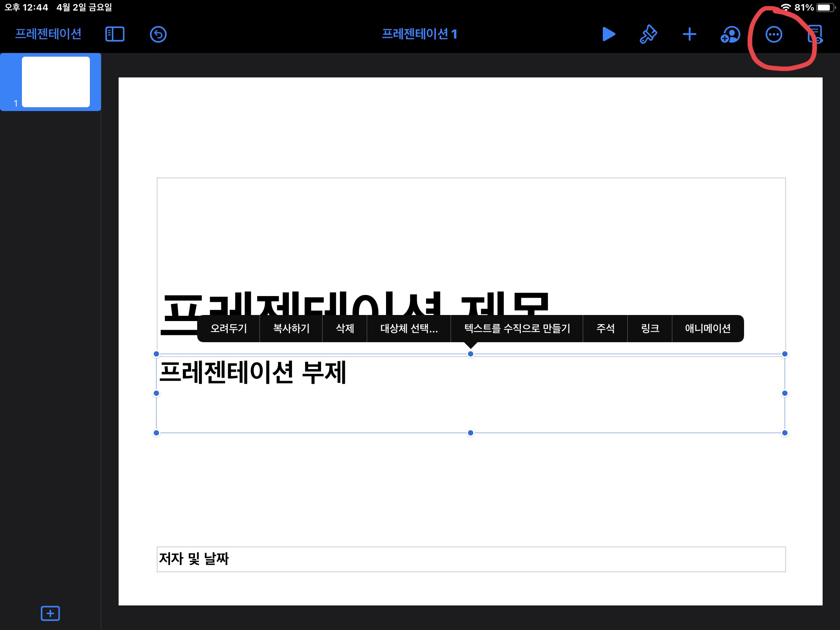Tap the bottom-right selection handle of the subtitle box
Screen dimensions: 840x630
pyautogui.click(x=784, y=432)
